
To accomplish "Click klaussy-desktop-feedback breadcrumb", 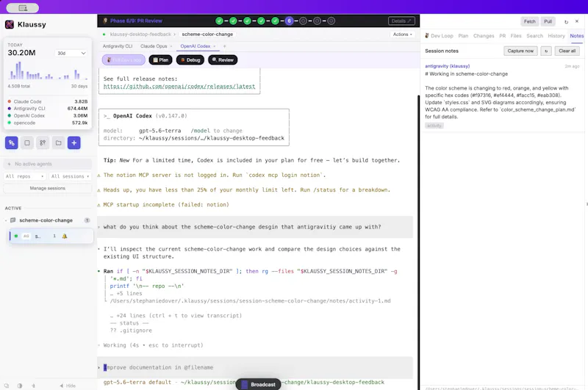I will (x=140, y=34).
